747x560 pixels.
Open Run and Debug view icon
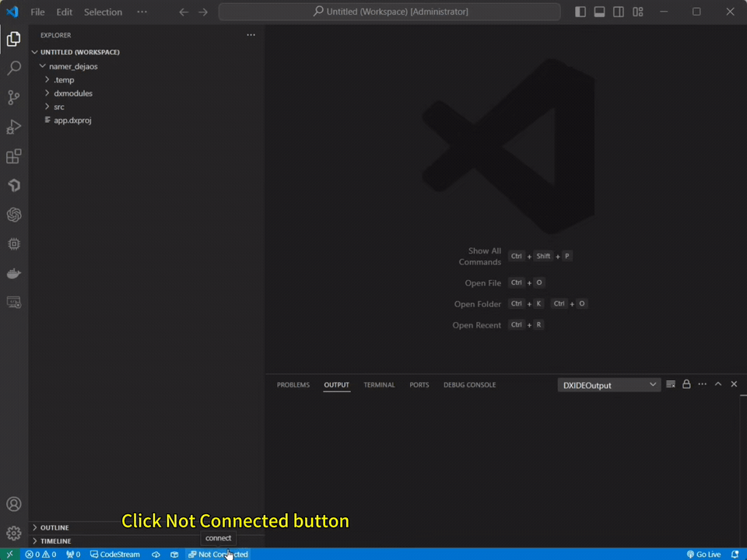click(x=14, y=127)
